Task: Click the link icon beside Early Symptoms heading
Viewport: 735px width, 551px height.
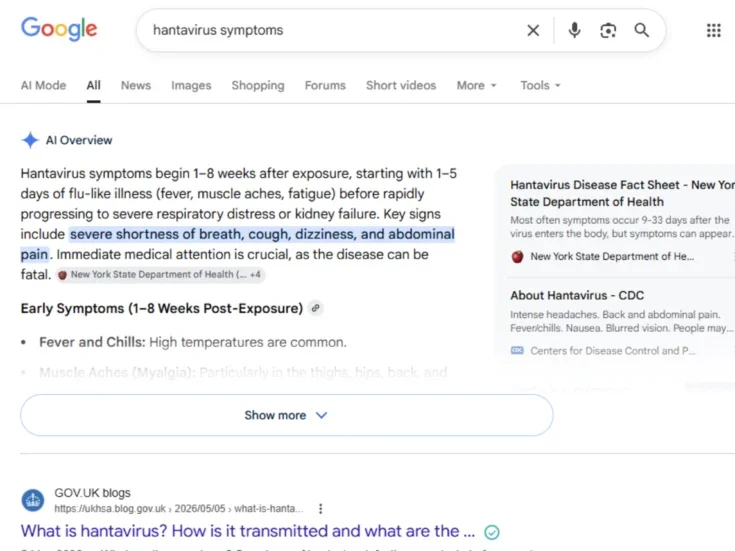Action: click(315, 308)
